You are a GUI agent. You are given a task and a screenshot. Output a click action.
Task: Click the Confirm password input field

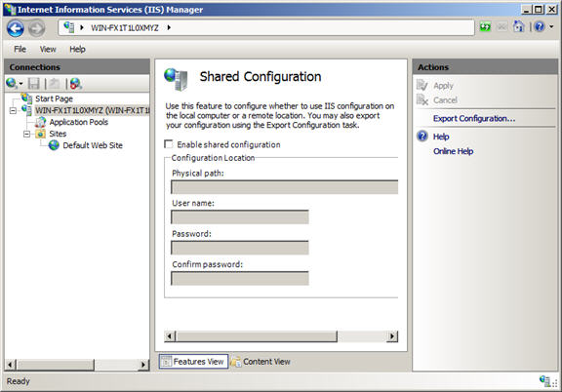click(x=240, y=279)
